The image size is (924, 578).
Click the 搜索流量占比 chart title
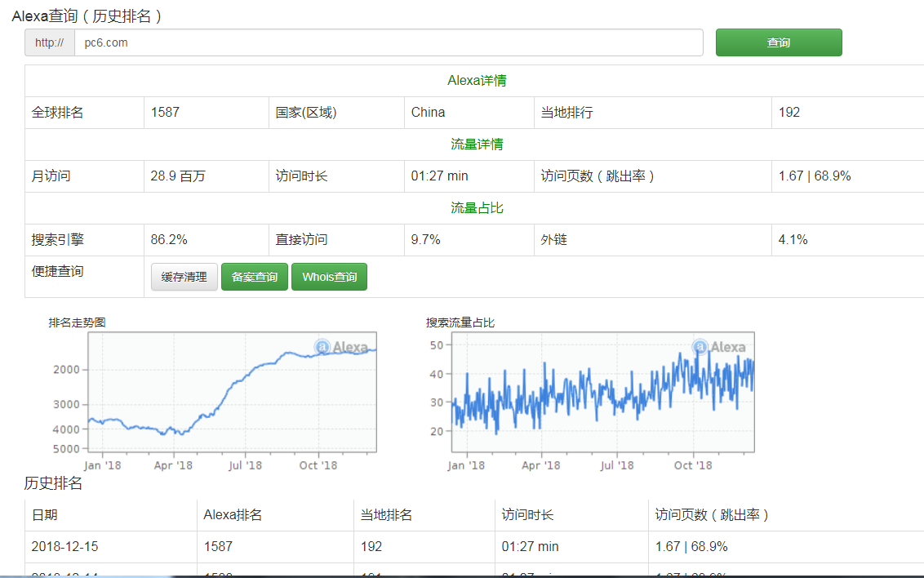(460, 322)
